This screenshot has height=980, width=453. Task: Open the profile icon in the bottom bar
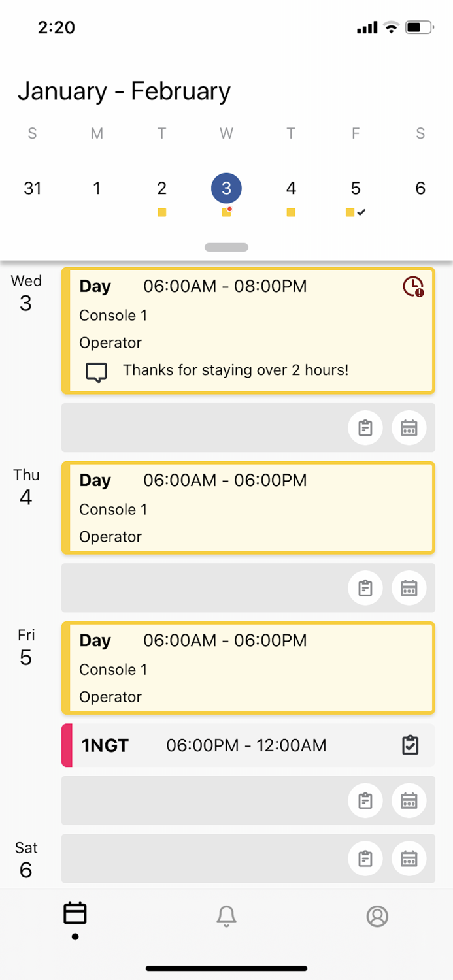click(x=377, y=917)
